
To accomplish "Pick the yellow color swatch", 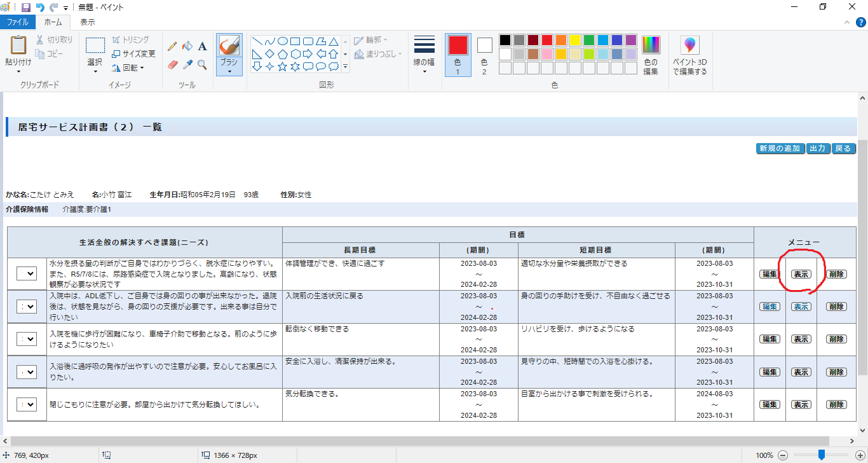I will coord(574,40).
